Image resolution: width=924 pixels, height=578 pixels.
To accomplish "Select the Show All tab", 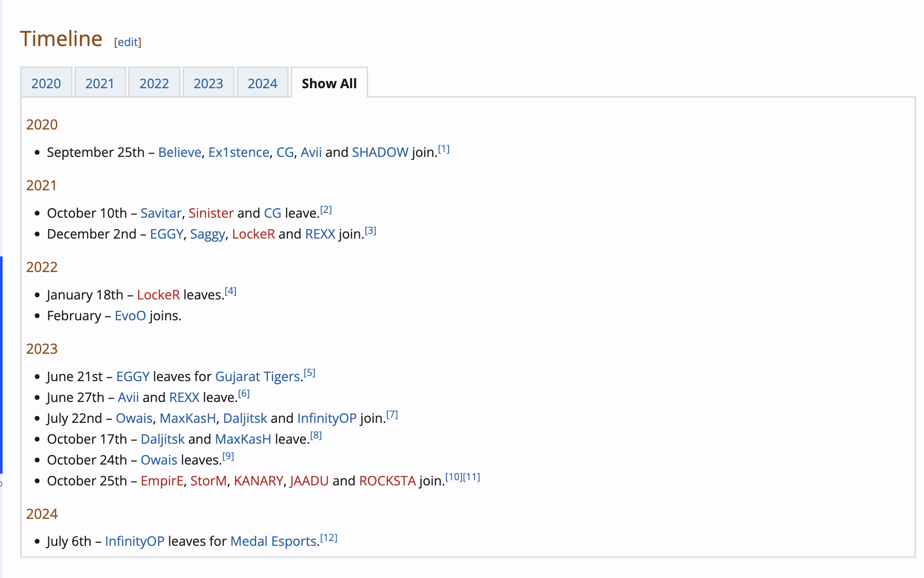I will 329,83.
